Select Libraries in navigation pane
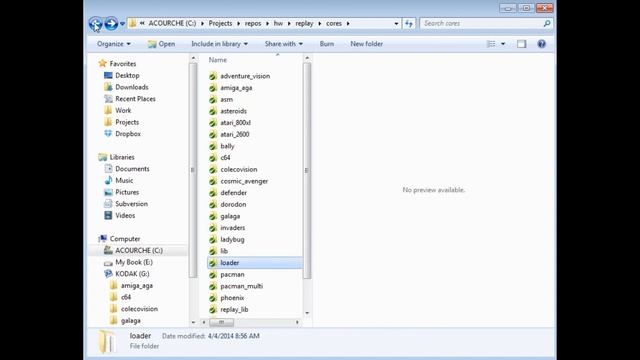Viewport: 640px width, 360px height. [x=122, y=157]
